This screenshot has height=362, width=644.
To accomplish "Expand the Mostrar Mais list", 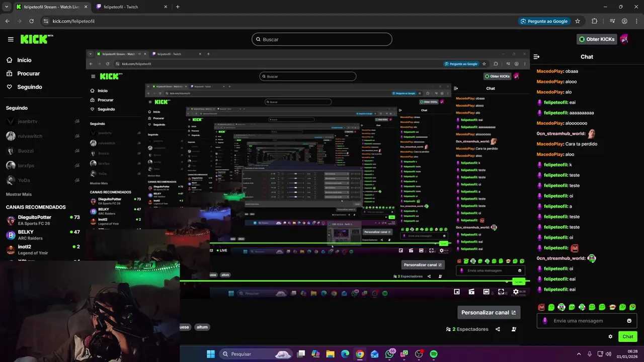I will tap(19, 194).
